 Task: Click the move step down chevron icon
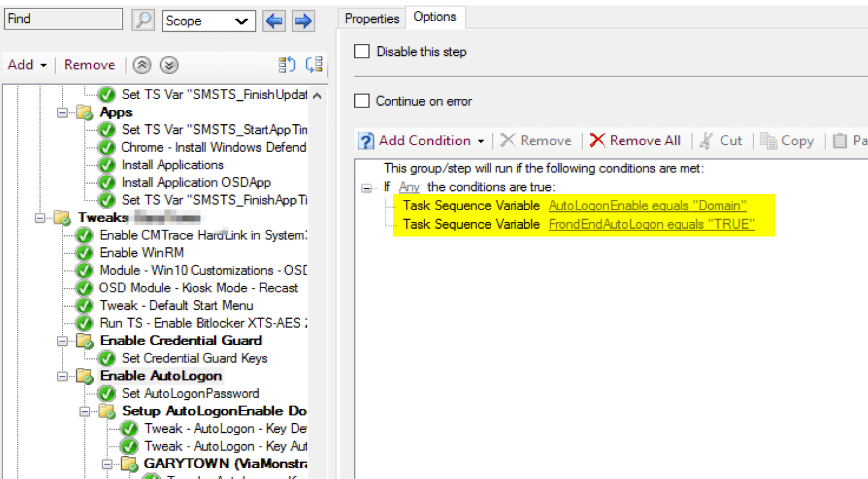(x=169, y=65)
